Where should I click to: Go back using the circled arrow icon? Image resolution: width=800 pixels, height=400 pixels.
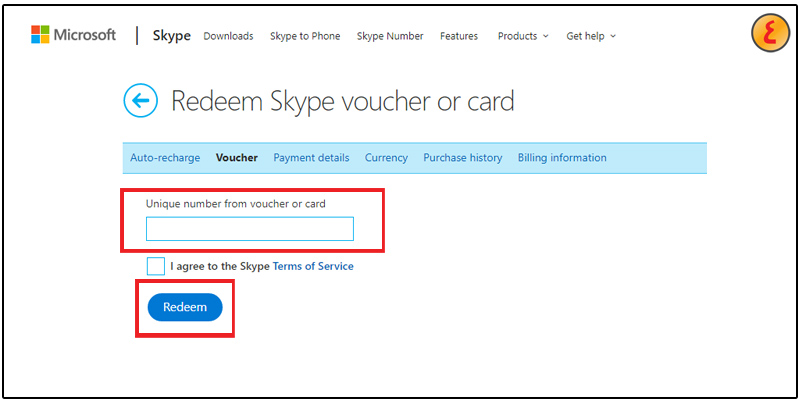tap(140, 101)
